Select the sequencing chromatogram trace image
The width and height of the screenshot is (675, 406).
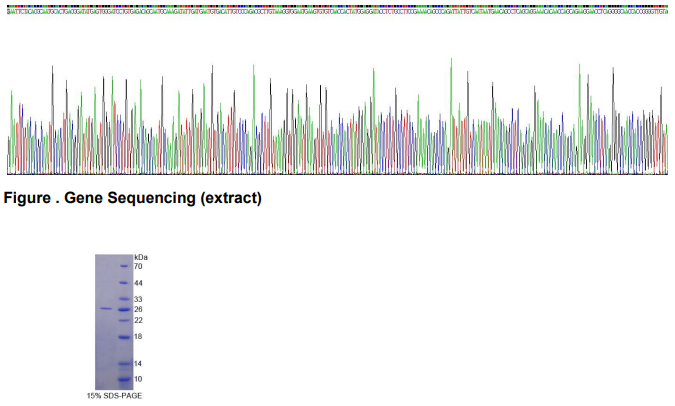coord(338,116)
